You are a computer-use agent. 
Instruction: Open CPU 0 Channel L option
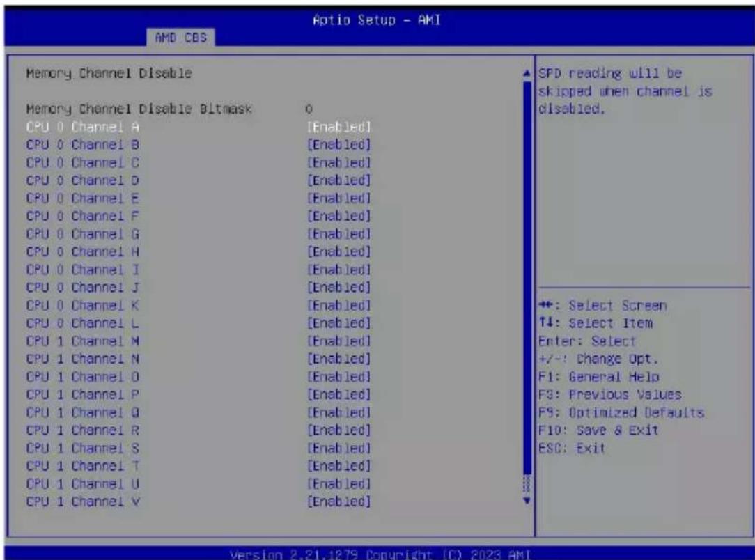tap(199, 323)
